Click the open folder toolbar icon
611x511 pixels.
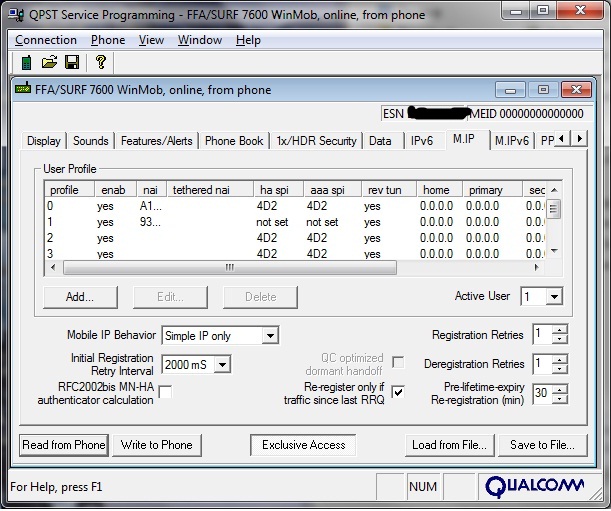tap(49, 62)
